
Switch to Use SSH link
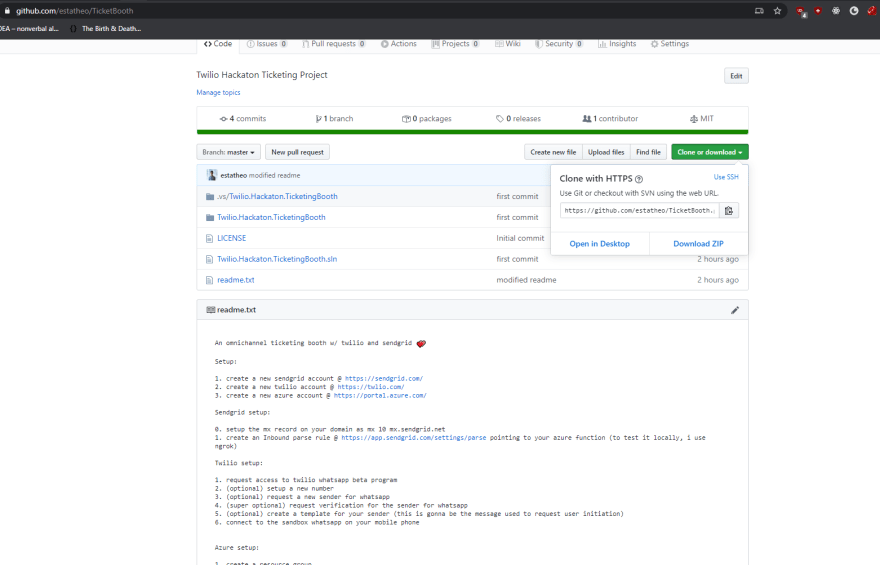click(726, 177)
